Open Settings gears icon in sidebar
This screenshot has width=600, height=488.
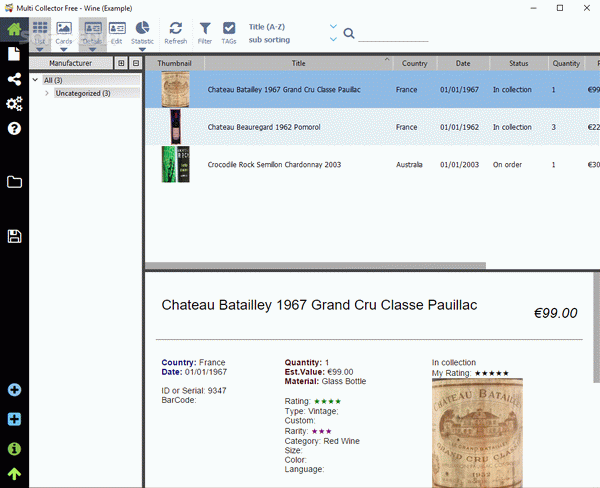point(14,104)
